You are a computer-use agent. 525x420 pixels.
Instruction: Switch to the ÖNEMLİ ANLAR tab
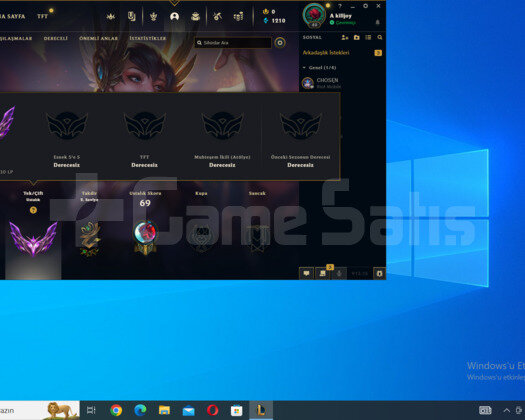coord(98,38)
